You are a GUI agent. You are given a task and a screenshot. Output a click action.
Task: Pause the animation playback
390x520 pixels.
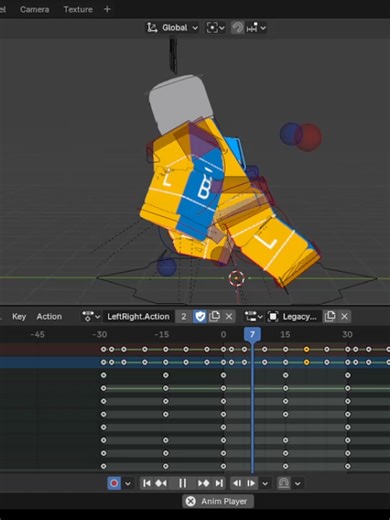[182, 483]
